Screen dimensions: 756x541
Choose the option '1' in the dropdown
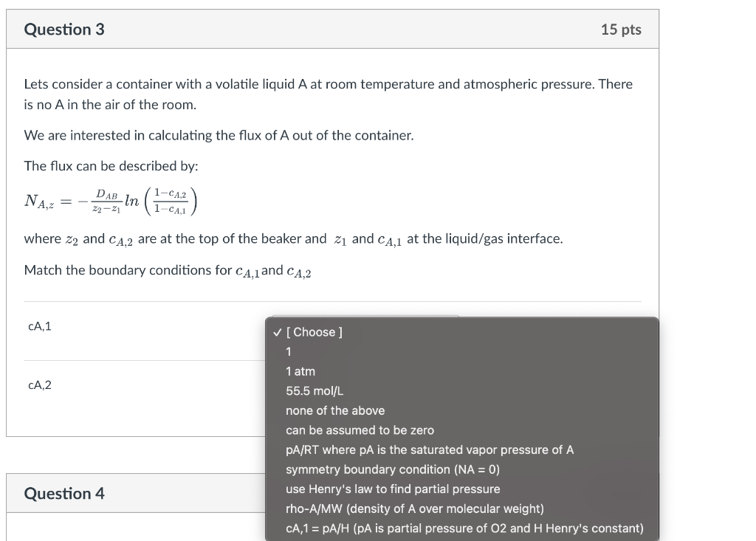click(288, 351)
